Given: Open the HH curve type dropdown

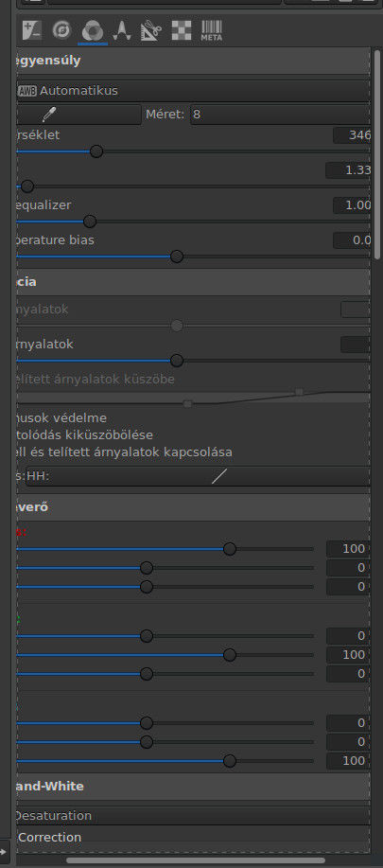Looking at the screenshot, I should pos(198,476).
